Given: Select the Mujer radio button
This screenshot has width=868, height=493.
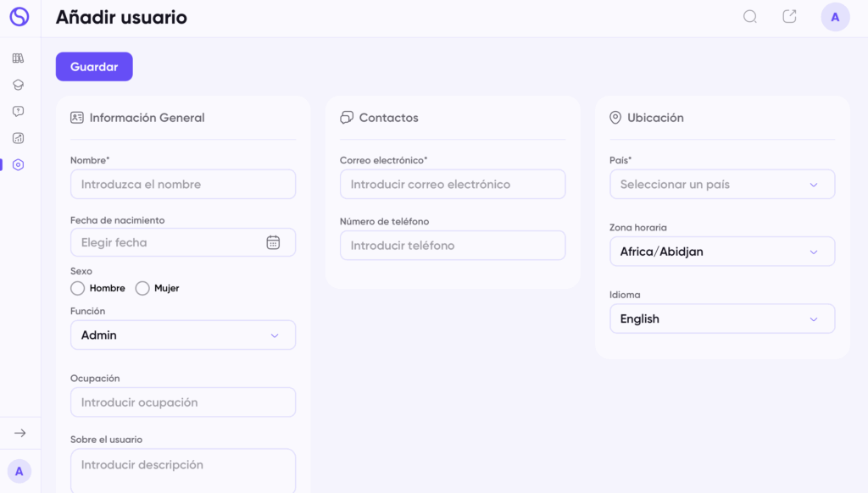Looking at the screenshot, I should (142, 288).
